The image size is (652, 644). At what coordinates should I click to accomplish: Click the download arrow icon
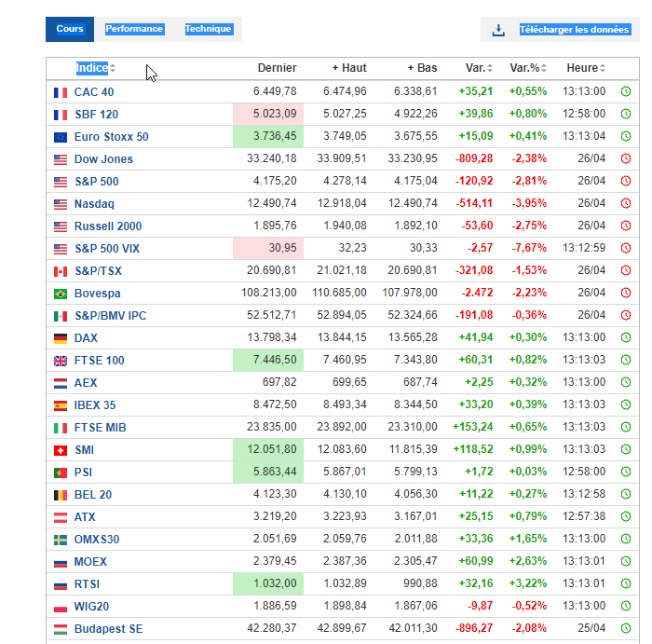point(498,30)
